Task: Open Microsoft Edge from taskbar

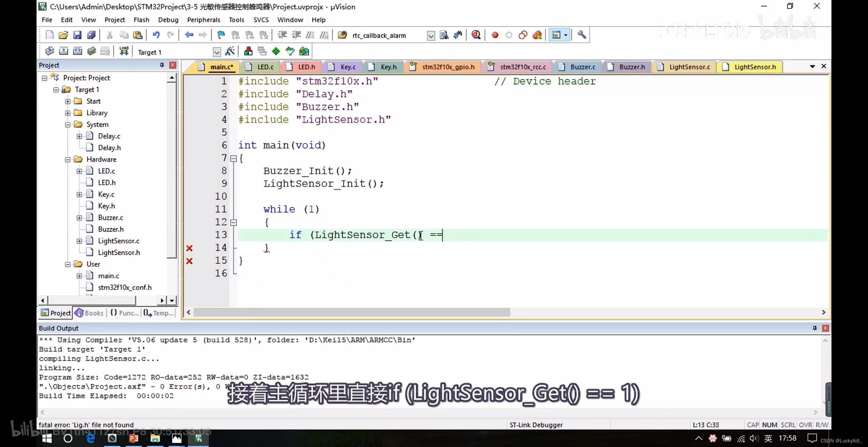Action: point(90,438)
